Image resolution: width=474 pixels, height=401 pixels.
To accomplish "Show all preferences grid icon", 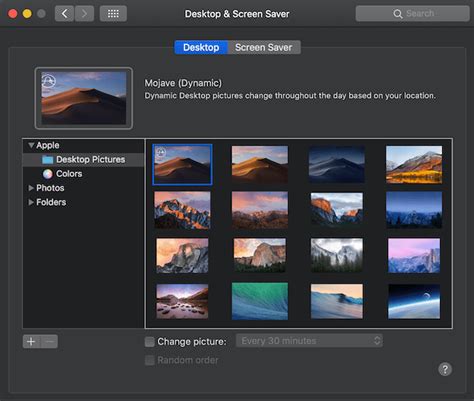I will pos(113,14).
